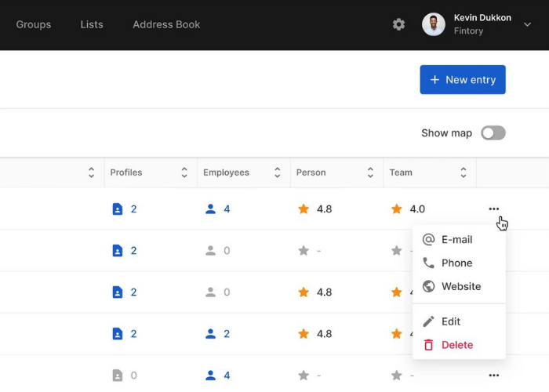Click the first row's profiles document icon

tap(118, 209)
